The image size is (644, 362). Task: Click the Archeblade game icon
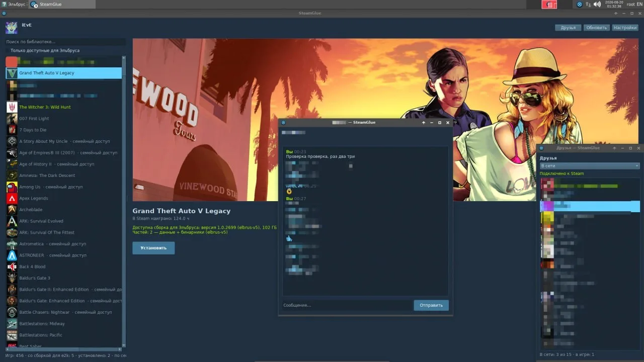pos(12,210)
